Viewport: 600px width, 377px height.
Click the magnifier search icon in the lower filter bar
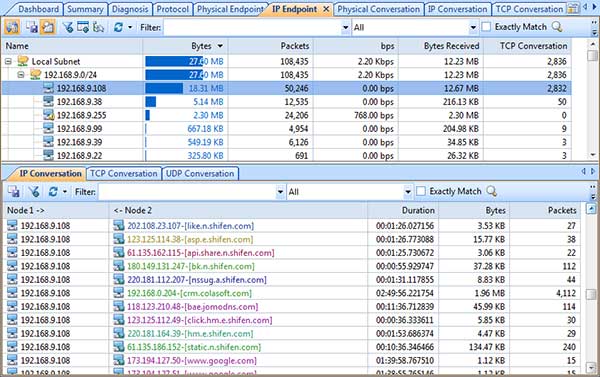coord(491,191)
